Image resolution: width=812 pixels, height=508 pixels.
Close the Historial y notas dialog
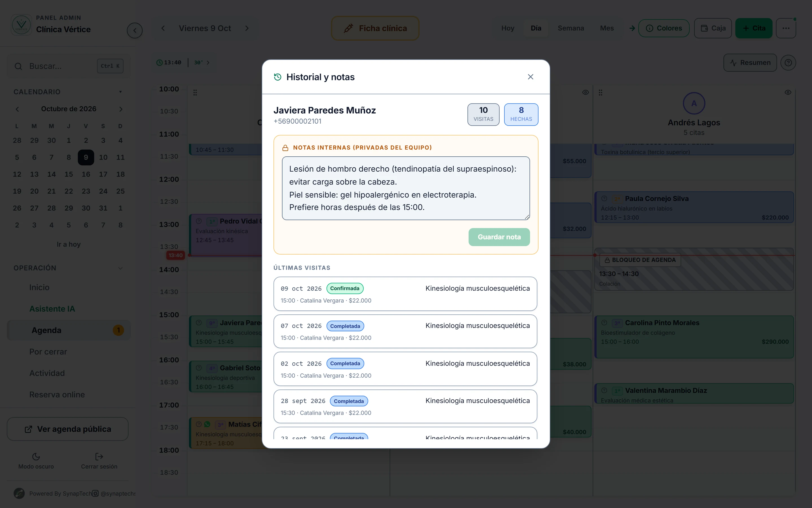tap(530, 77)
